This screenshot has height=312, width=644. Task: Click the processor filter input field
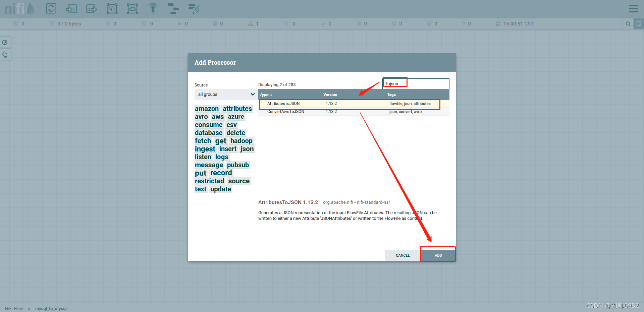click(416, 84)
